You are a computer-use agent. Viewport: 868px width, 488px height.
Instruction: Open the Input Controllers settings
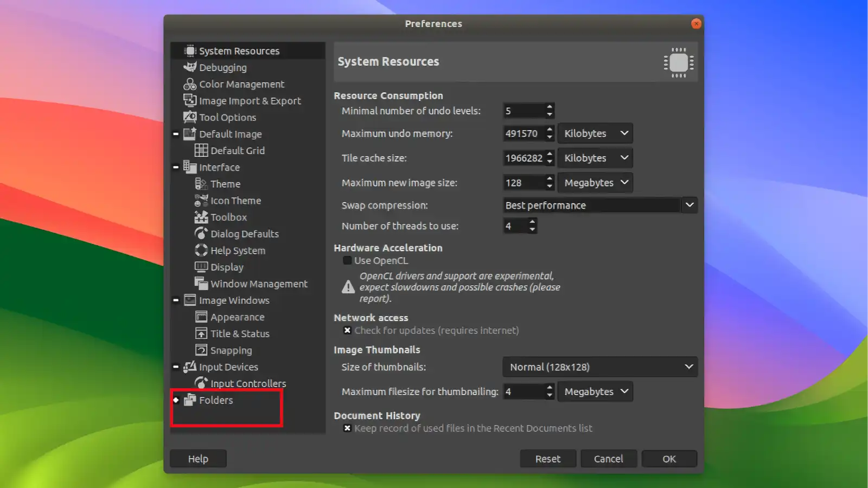point(247,383)
